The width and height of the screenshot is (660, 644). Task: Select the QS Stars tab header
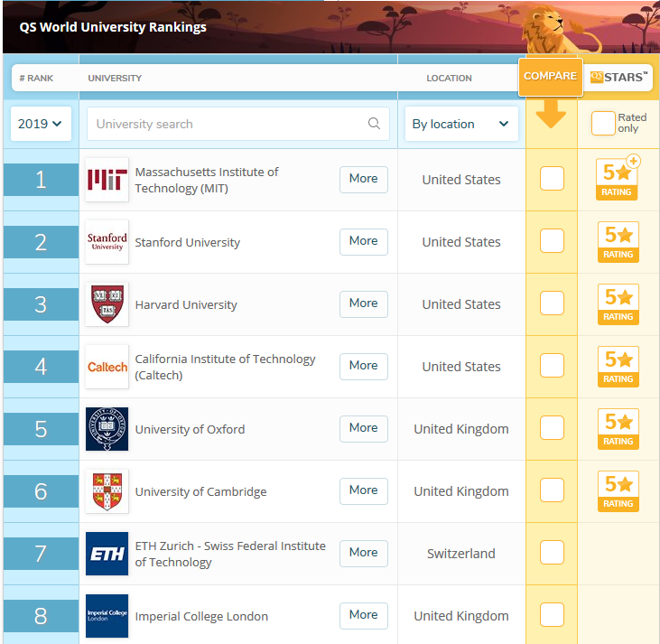click(619, 77)
